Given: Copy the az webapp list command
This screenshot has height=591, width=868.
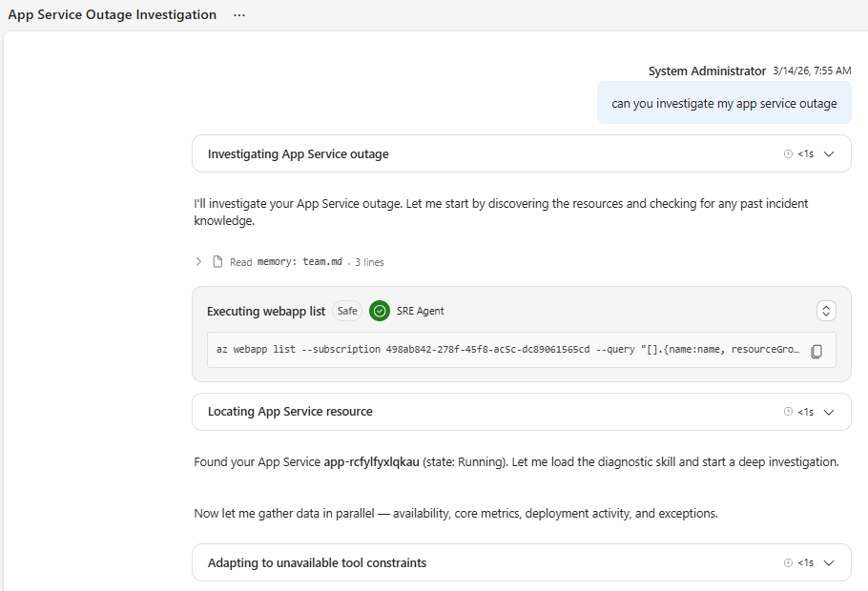Looking at the screenshot, I should coord(816,351).
